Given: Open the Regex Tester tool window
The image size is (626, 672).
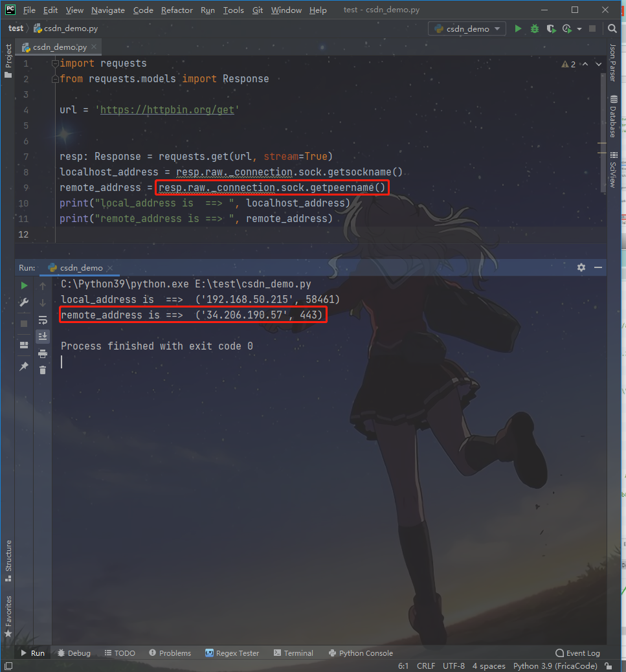Looking at the screenshot, I should tap(232, 653).
